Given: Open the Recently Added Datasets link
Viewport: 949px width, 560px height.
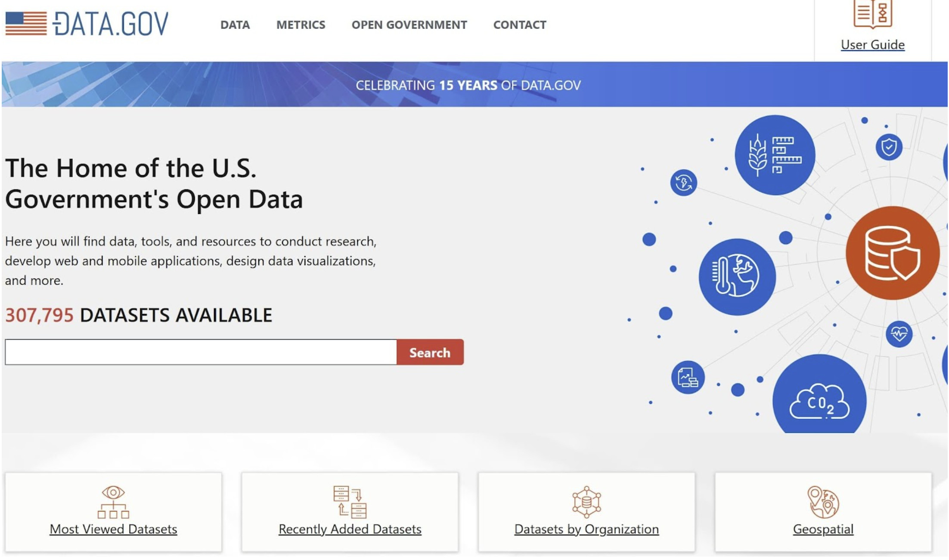Looking at the screenshot, I should pos(350,529).
